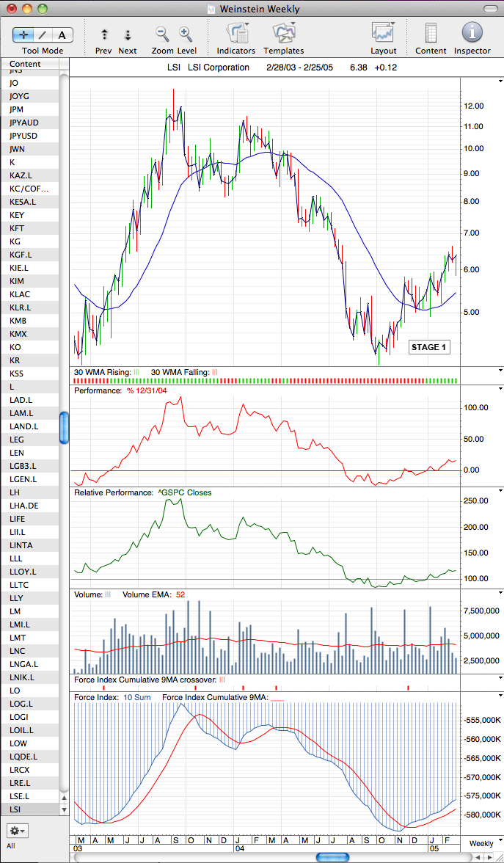Click the +0.12 price change in the header
The height and width of the screenshot is (863, 504).
point(386,68)
